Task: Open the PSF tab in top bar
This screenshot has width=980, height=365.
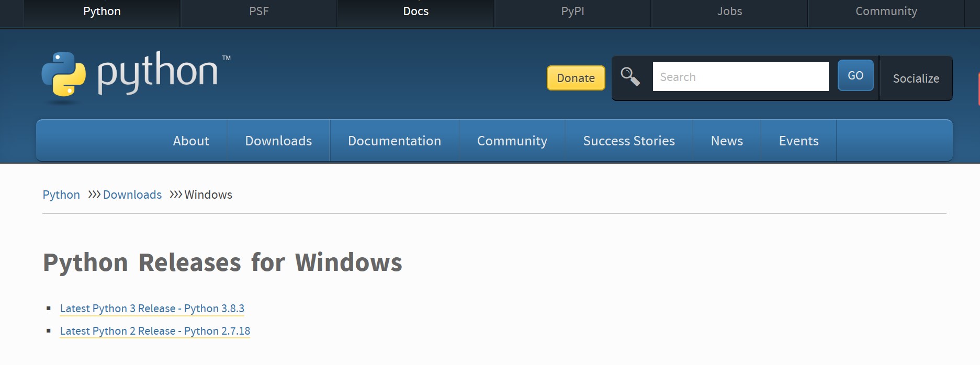Action: [x=259, y=13]
